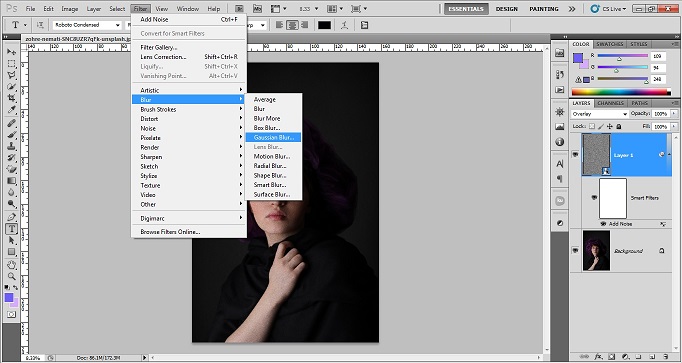The height and width of the screenshot is (363, 682).
Task: Switch to Design workspace
Action: [507, 9]
